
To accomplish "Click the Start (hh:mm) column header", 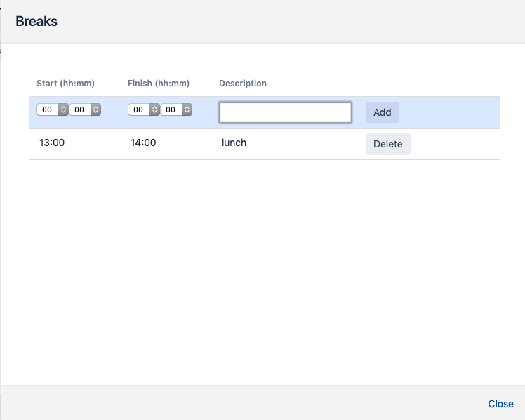I will (x=65, y=84).
